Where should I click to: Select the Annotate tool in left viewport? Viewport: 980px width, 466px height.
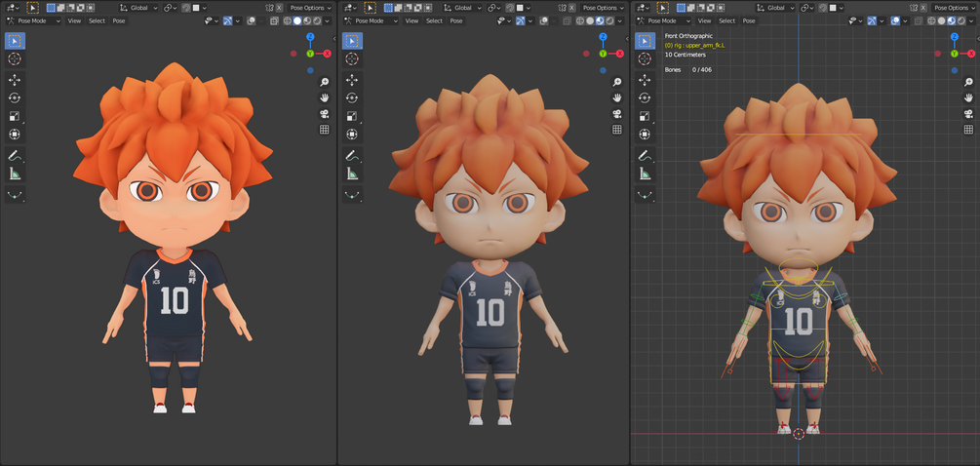pyautogui.click(x=15, y=156)
